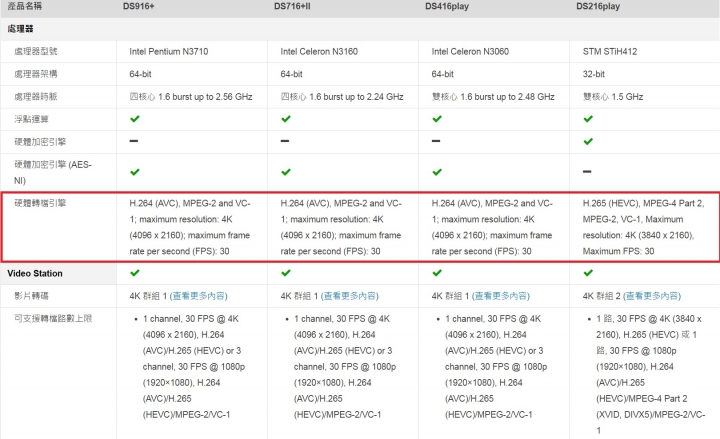
Task: Click the AES-NI checkmark for DS716+II
Action: [286, 172]
